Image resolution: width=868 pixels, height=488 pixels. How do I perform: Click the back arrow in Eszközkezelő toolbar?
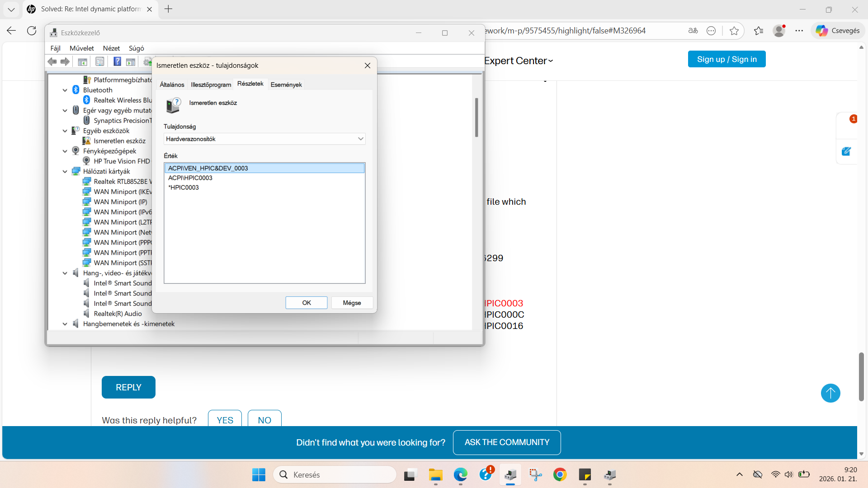(52, 62)
